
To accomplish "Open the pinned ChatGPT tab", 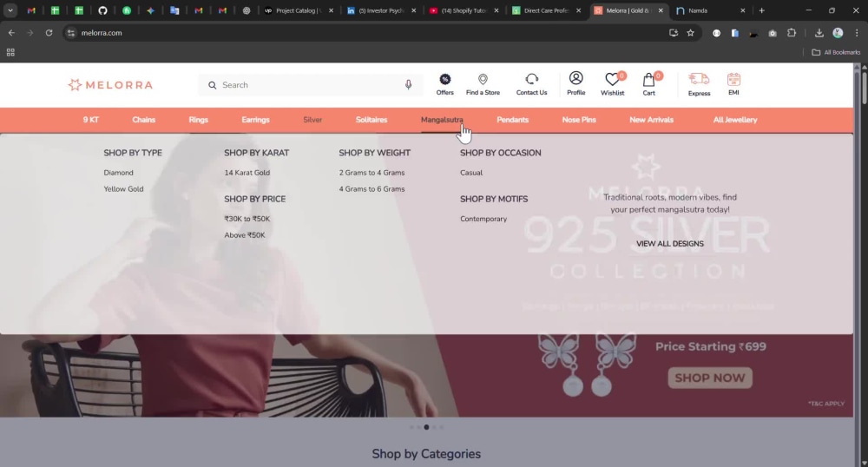I will 247,10.
